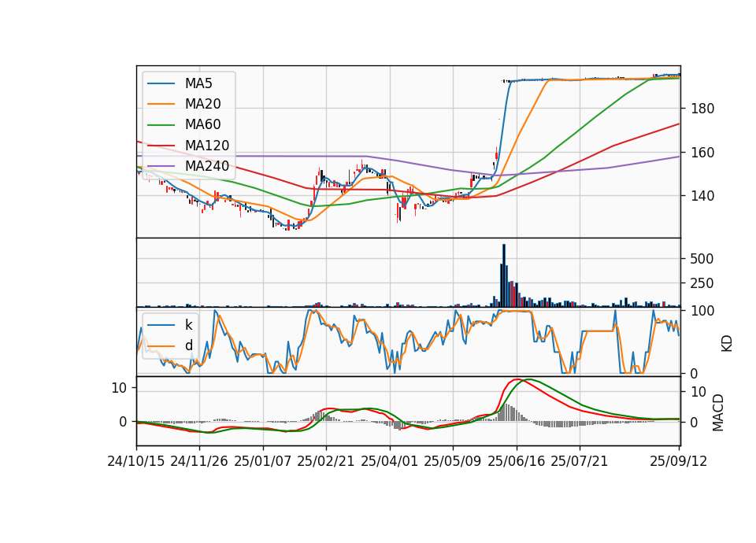The height and width of the screenshot is (543, 756).
Task: Click the MA20 legend label
Action: coord(202,104)
